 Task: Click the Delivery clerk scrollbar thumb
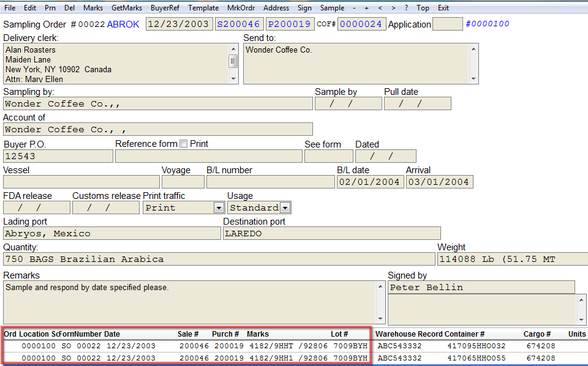point(233,61)
